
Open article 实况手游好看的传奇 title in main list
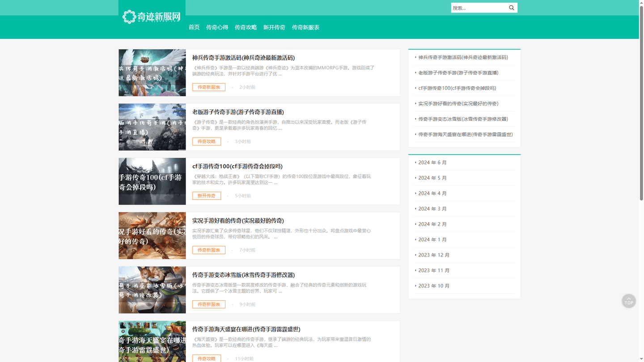238,220
